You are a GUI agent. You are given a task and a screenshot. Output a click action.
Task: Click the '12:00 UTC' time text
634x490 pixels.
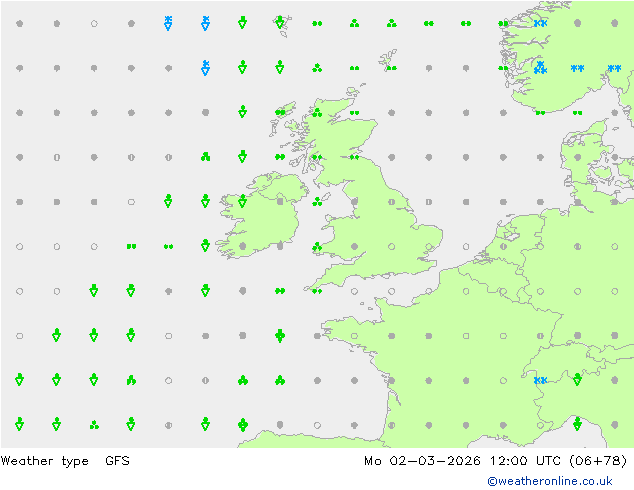pyautogui.click(x=525, y=461)
